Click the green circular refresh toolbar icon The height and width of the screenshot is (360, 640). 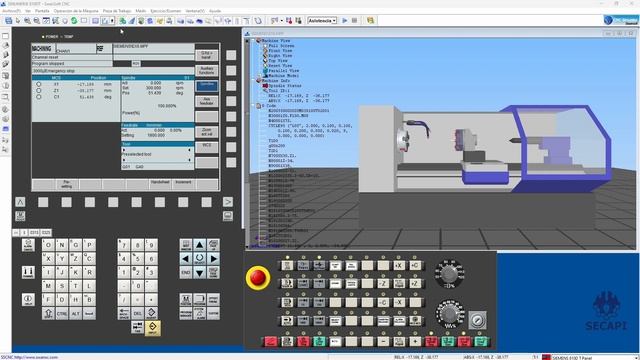coord(74,20)
